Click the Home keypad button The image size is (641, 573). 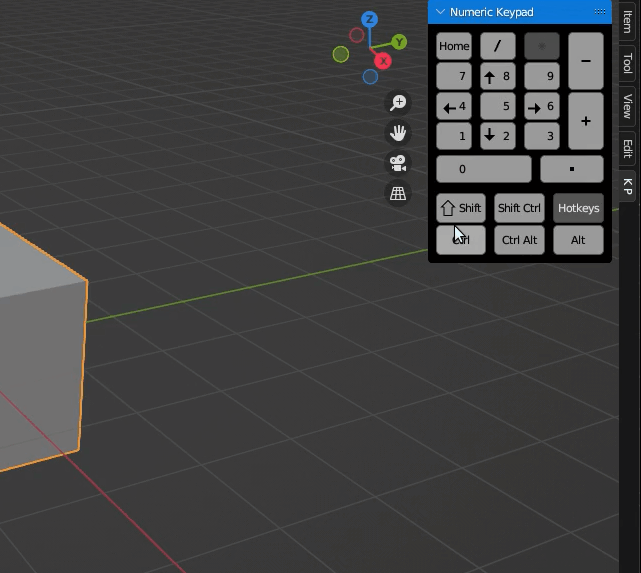click(x=454, y=46)
